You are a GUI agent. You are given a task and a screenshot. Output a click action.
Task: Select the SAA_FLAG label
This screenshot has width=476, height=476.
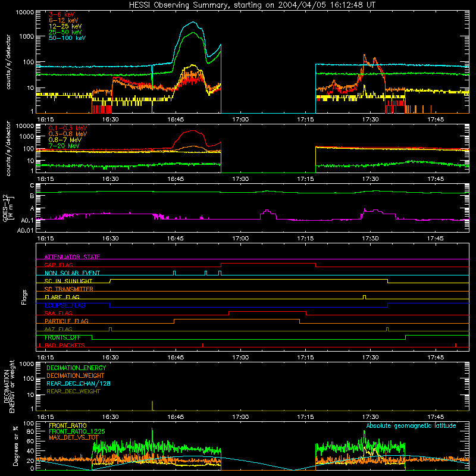click(58, 313)
